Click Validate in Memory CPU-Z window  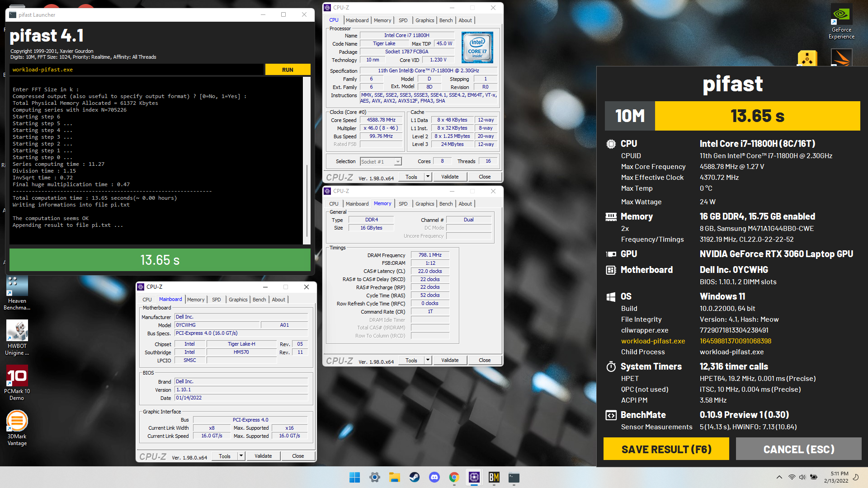(x=450, y=360)
